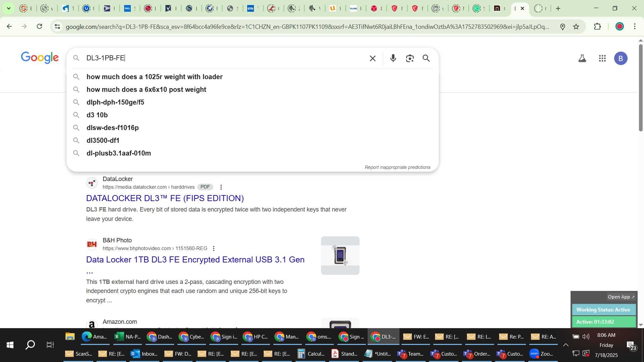Viewport: 644px width, 362px height.
Task: Click 'Working Status: Active' indicator
Action: [603, 310]
